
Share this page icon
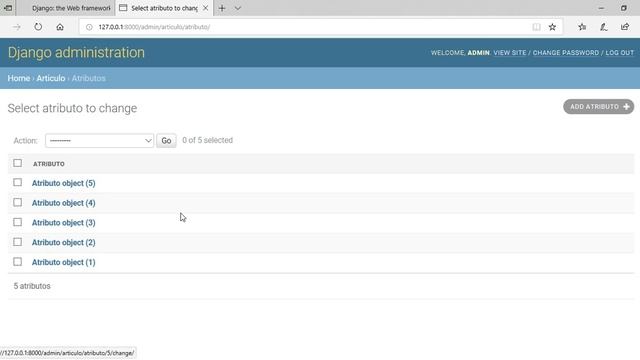[625, 27]
